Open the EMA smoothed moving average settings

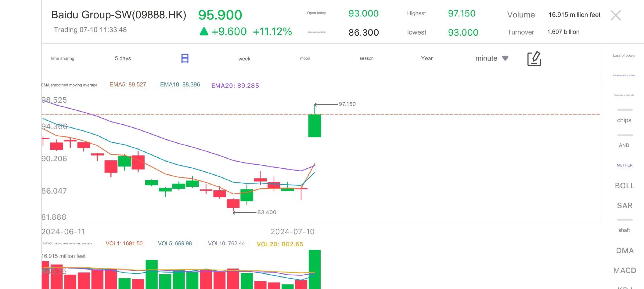70,85
